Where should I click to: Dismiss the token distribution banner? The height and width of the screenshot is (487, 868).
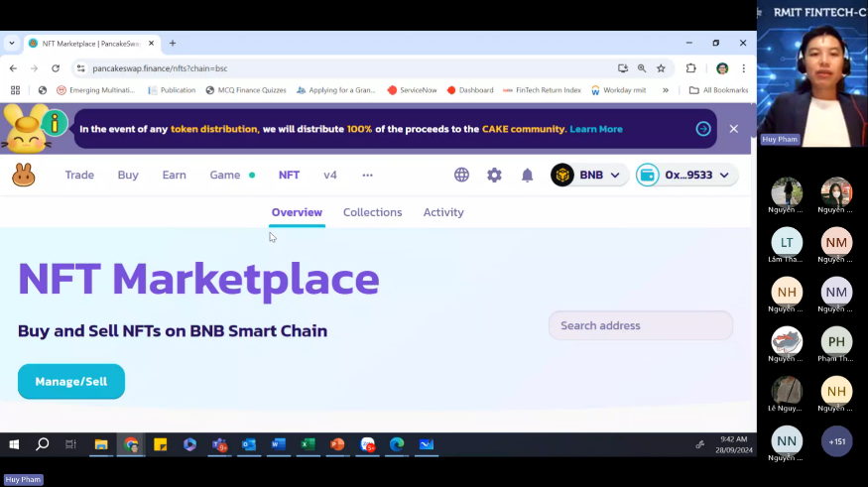[x=734, y=129]
